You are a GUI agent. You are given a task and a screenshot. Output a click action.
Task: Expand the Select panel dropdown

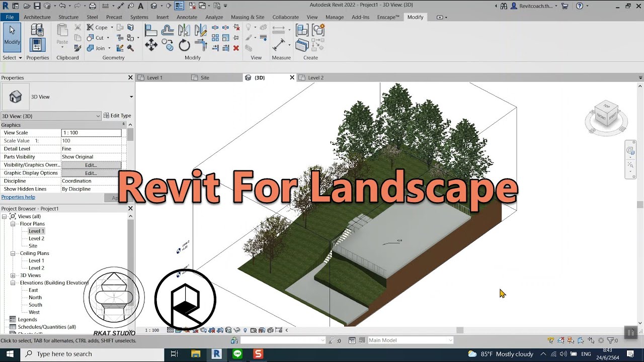tap(12, 58)
